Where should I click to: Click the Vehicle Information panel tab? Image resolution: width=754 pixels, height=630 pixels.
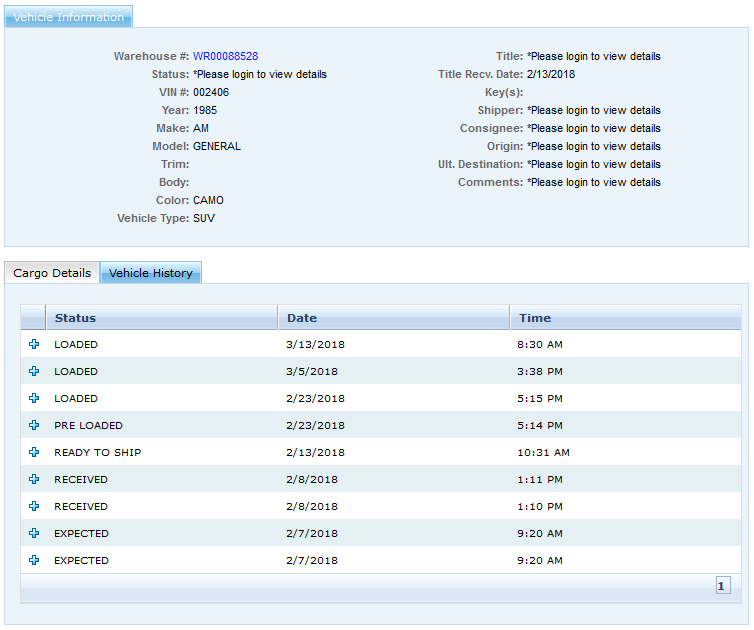69,17
